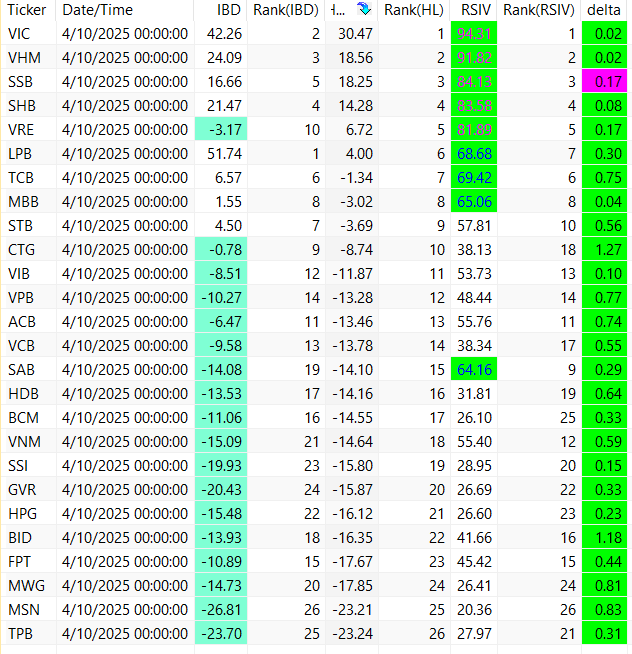Click HL value -17.67 for FPT
Image resolution: width=632 pixels, height=654 pixels.
point(353,561)
